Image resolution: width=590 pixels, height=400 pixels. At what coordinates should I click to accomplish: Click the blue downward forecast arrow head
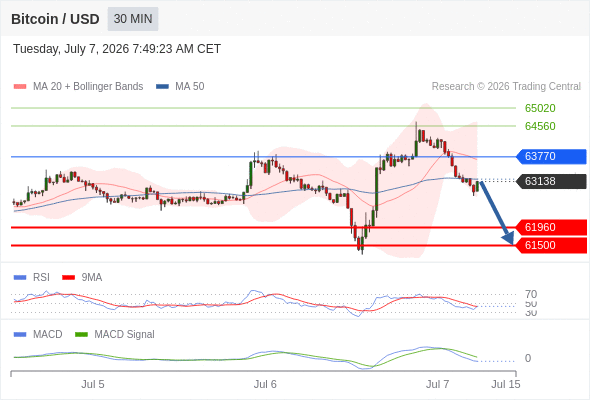click(x=509, y=238)
